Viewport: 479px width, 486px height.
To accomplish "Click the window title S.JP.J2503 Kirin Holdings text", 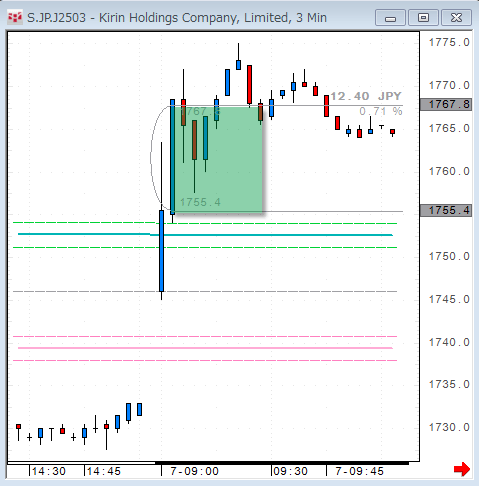I will pos(177,18).
